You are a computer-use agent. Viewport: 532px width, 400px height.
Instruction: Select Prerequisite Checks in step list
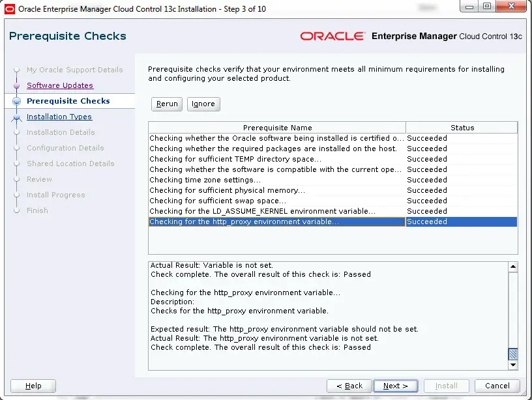tap(68, 101)
